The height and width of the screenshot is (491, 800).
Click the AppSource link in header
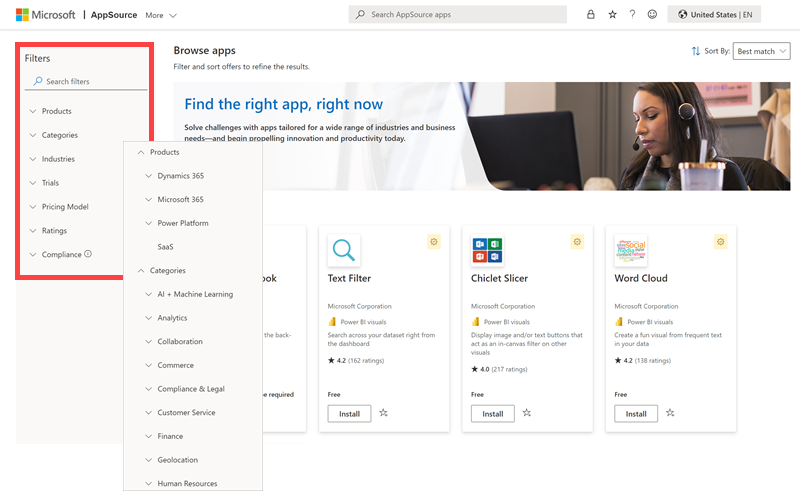114,15
